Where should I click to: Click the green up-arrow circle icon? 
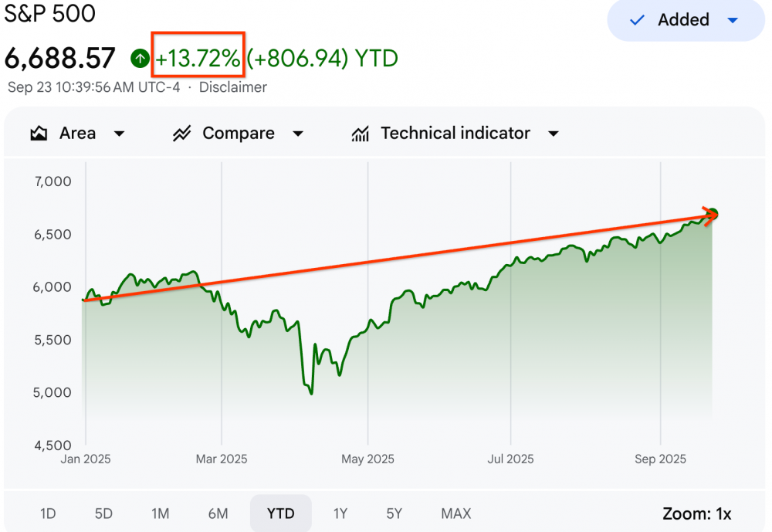point(141,58)
